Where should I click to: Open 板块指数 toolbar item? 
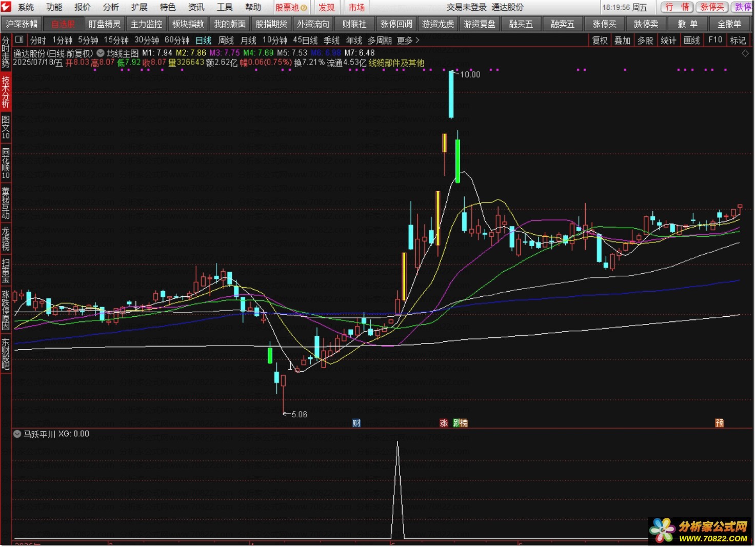point(188,24)
